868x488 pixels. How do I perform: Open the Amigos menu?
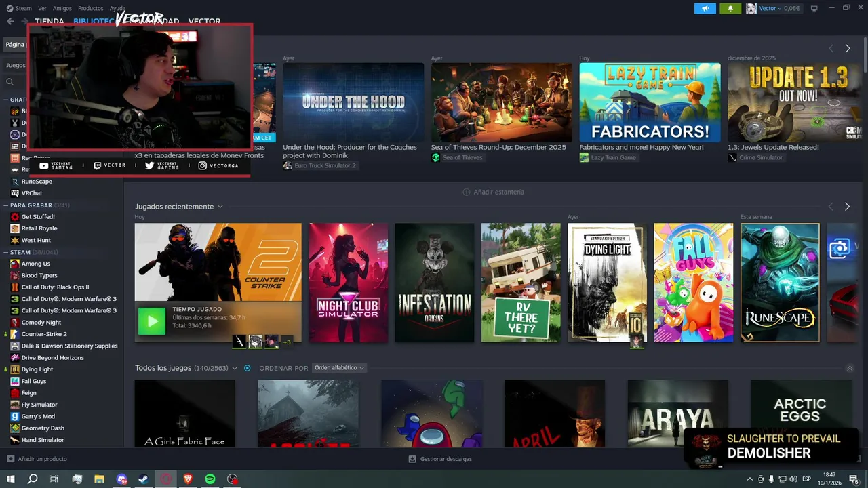pos(62,8)
